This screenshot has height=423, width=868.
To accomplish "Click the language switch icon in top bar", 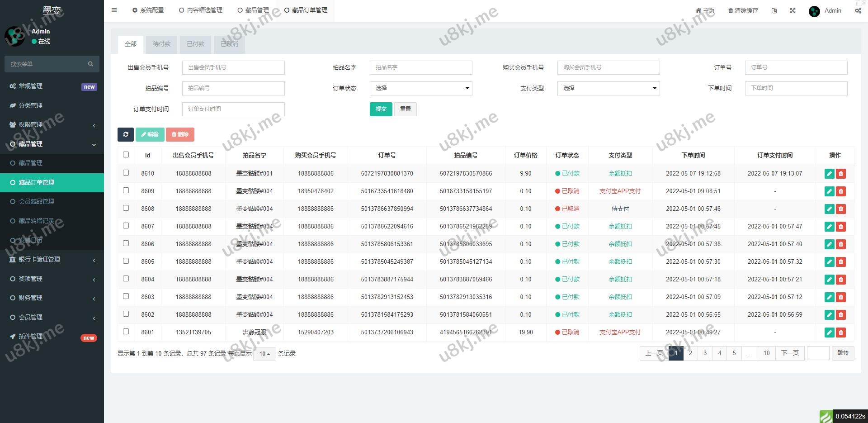I will (x=774, y=11).
